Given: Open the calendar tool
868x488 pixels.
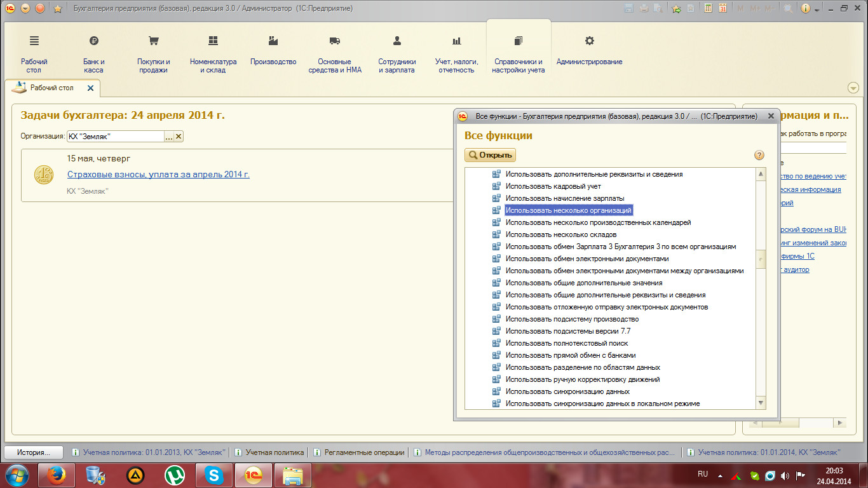Looking at the screenshot, I should pos(722,9).
